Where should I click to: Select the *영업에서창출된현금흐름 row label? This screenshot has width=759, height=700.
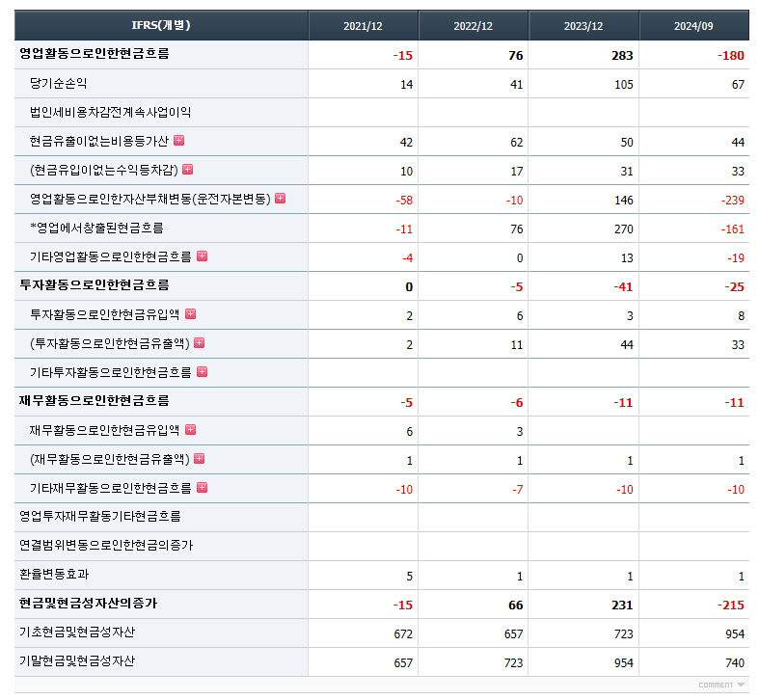[x=96, y=228]
